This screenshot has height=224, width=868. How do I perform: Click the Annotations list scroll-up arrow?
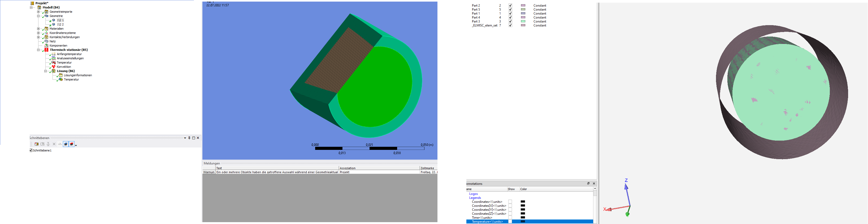pyautogui.click(x=595, y=189)
